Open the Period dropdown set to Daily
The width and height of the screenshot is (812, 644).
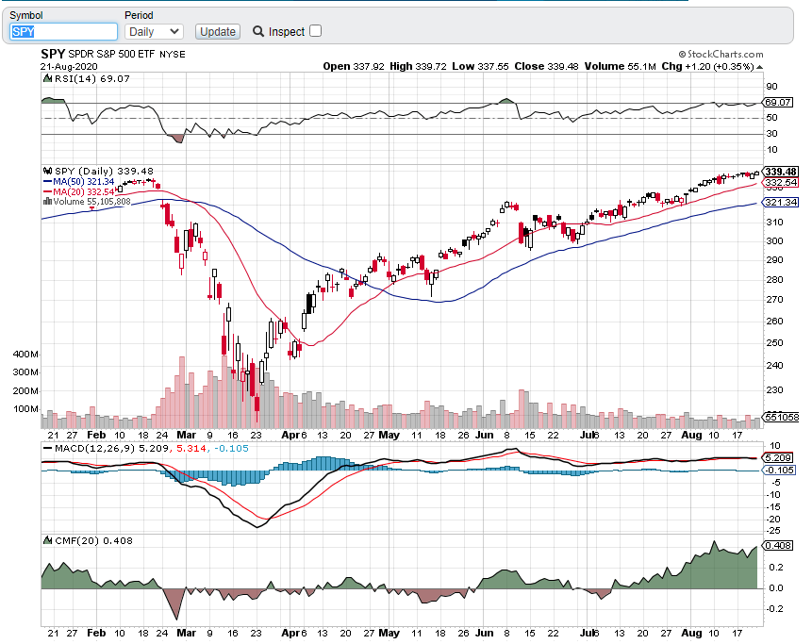(x=154, y=31)
